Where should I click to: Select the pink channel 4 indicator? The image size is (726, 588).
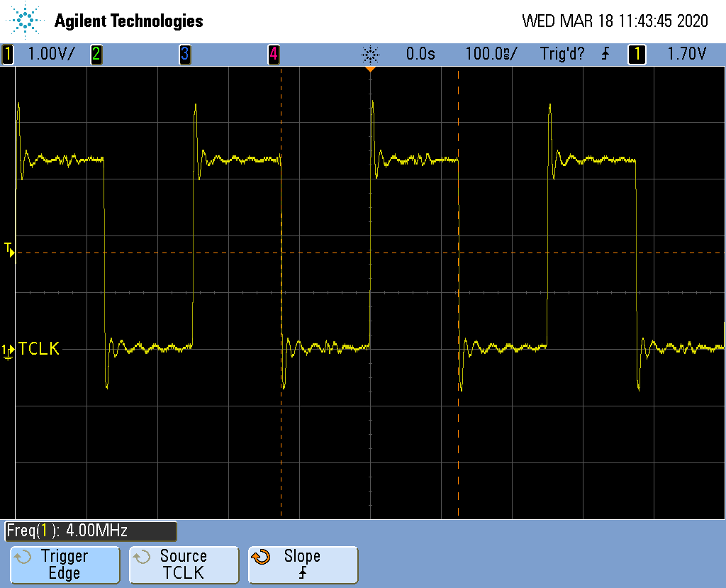(x=273, y=54)
